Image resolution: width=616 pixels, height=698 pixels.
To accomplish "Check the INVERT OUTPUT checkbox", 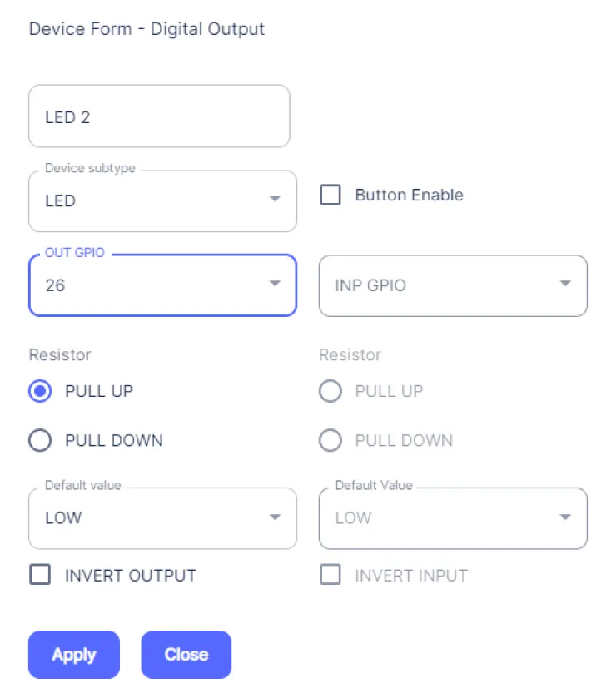I will click(40, 574).
